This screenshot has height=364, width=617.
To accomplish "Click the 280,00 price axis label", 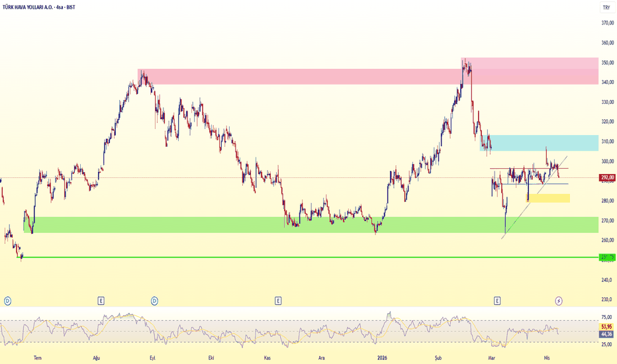I will [608, 201].
